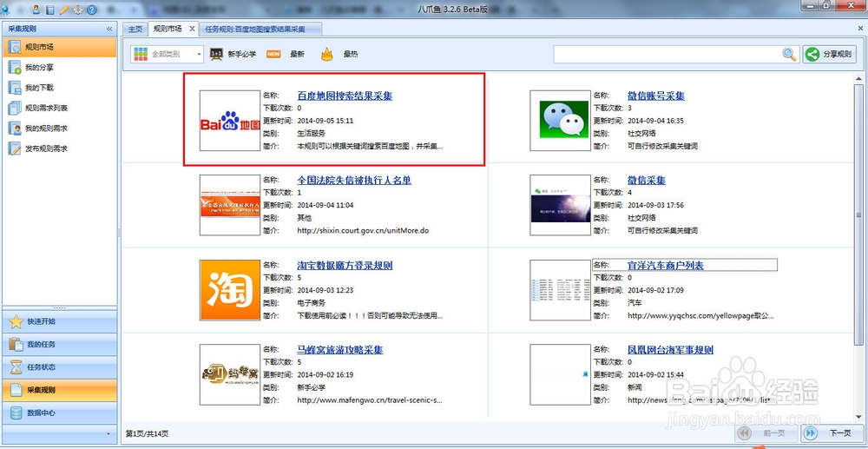Click the database 数据中心 icon
868x449 pixels.
tap(16, 413)
